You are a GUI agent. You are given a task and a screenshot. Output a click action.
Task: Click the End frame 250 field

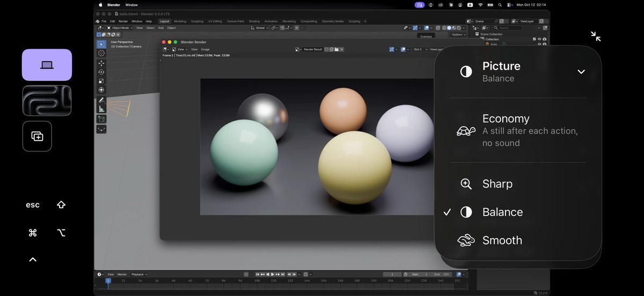(x=442, y=274)
